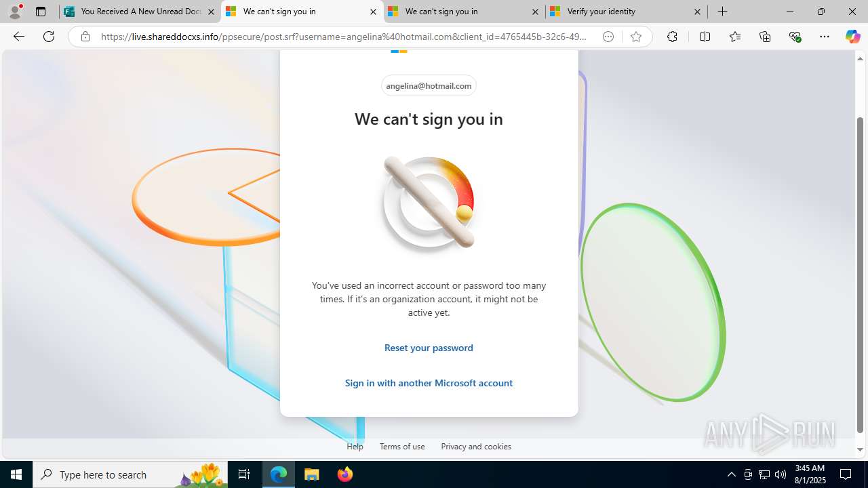This screenshot has height=488, width=868.
Task: Switch to the third tab 'We can't sign you in'
Action: click(464, 12)
